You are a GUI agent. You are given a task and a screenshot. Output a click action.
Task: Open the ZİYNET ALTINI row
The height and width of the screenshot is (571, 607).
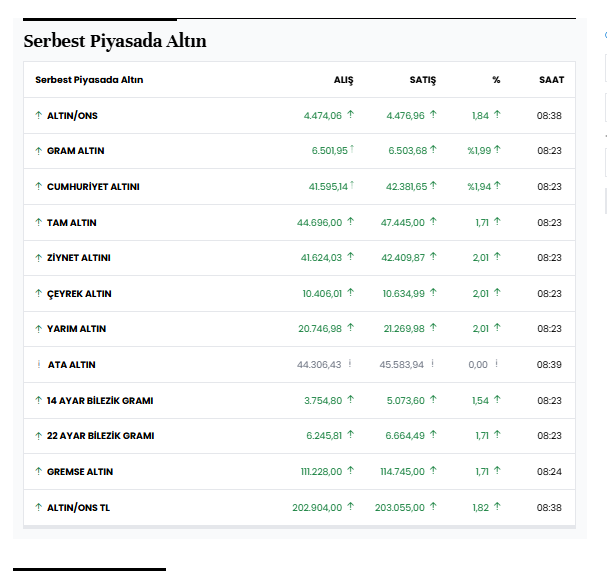coord(78,258)
